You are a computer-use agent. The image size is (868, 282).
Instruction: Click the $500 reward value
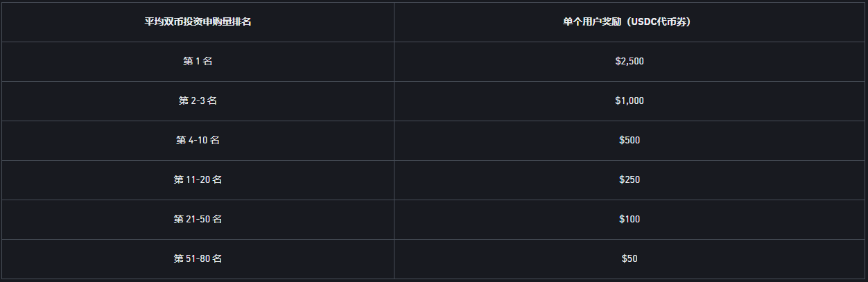630,140
